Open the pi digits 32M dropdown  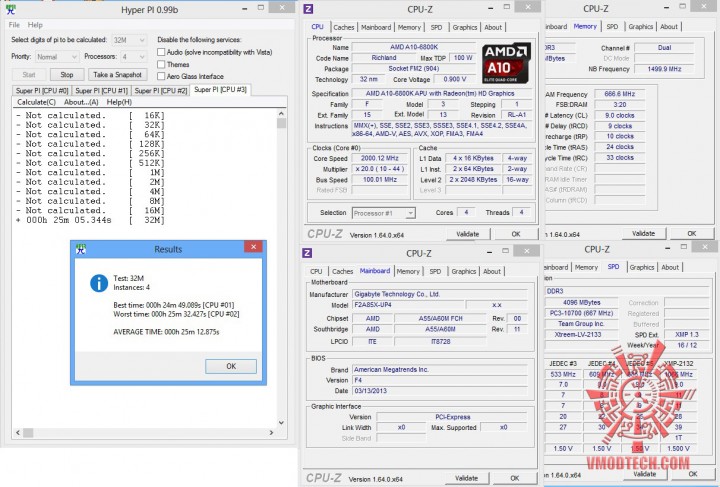(129, 40)
